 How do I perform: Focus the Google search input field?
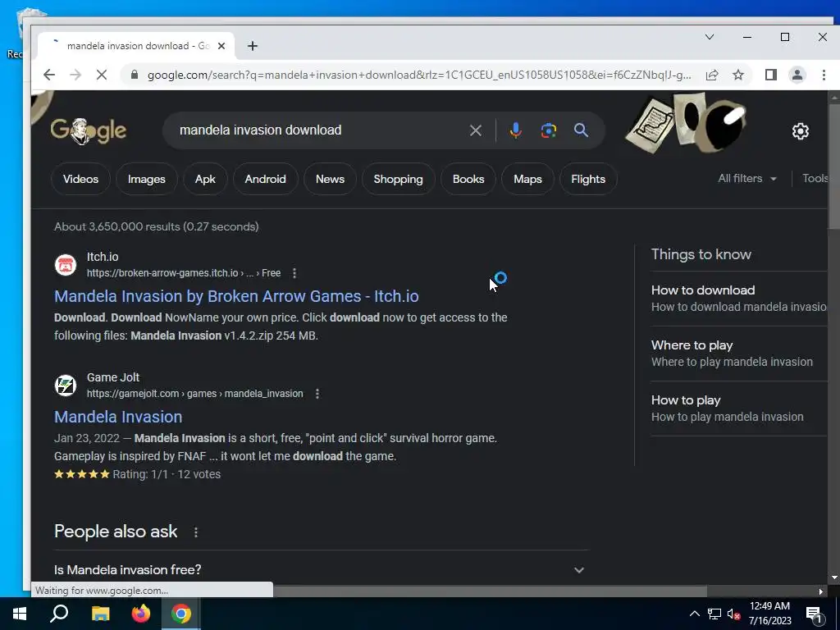click(319, 130)
